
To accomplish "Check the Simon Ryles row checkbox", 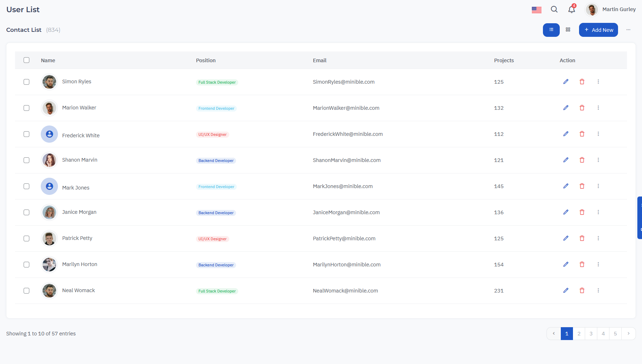I will click(26, 82).
